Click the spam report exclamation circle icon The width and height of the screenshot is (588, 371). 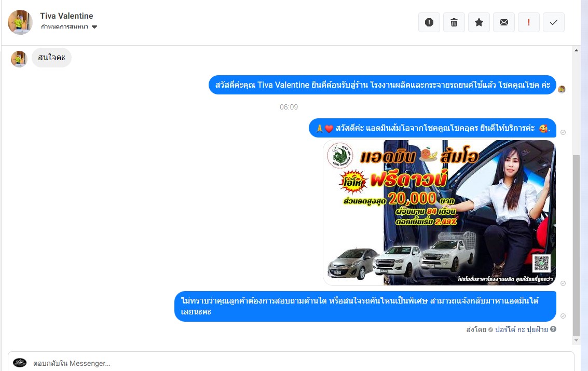click(x=429, y=22)
